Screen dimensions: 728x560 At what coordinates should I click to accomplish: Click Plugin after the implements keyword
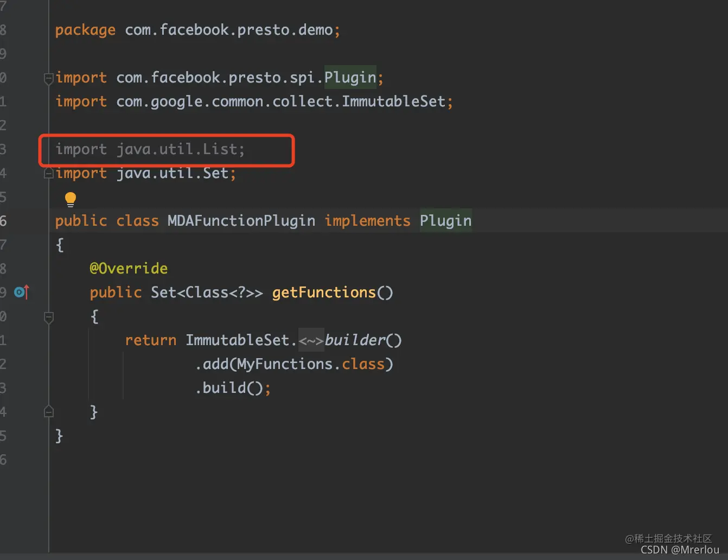pos(445,221)
